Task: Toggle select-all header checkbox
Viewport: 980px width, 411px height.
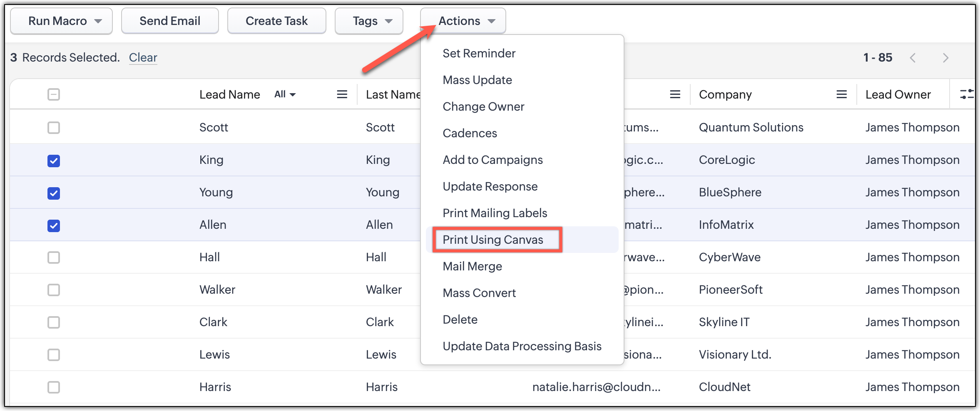Action: click(x=54, y=94)
